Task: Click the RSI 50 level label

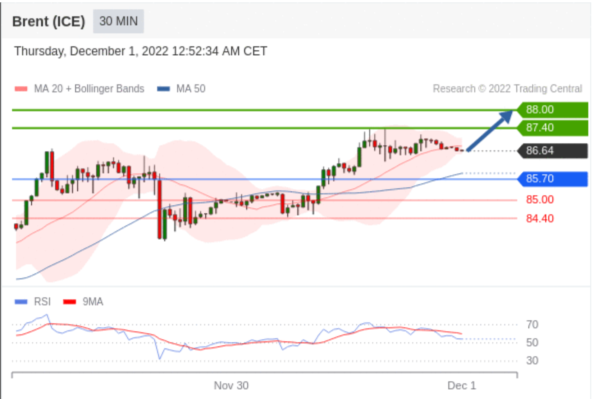Action: (532, 343)
